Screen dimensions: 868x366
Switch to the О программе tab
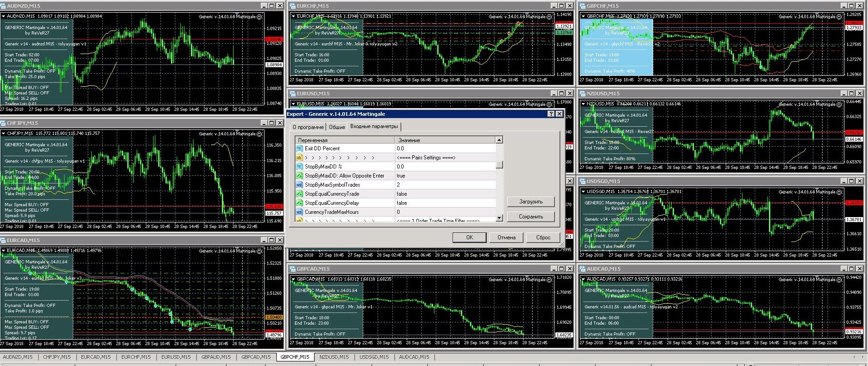tap(308, 127)
